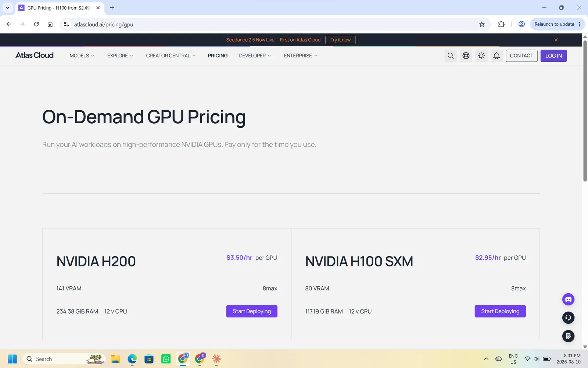Open the OneDrive cloud tray icon
Image resolution: width=588 pixels, height=368 pixels.
pyautogui.click(x=499, y=359)
